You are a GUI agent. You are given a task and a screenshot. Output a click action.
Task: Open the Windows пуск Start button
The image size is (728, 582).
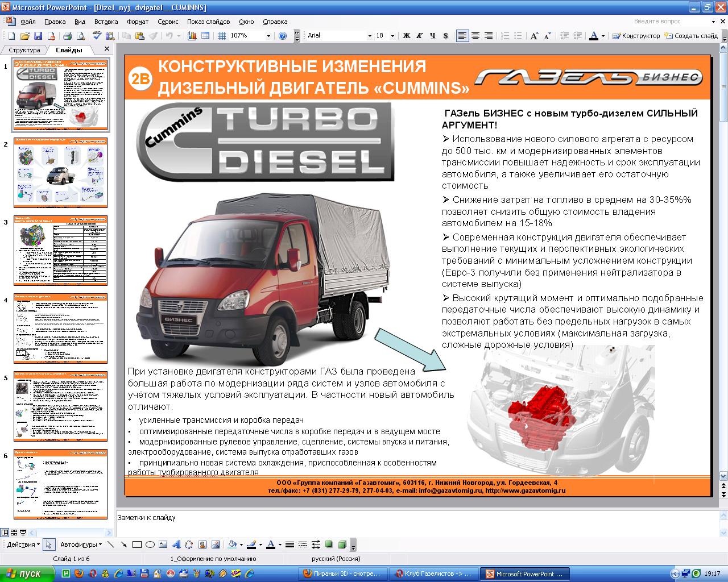point(27,573)
